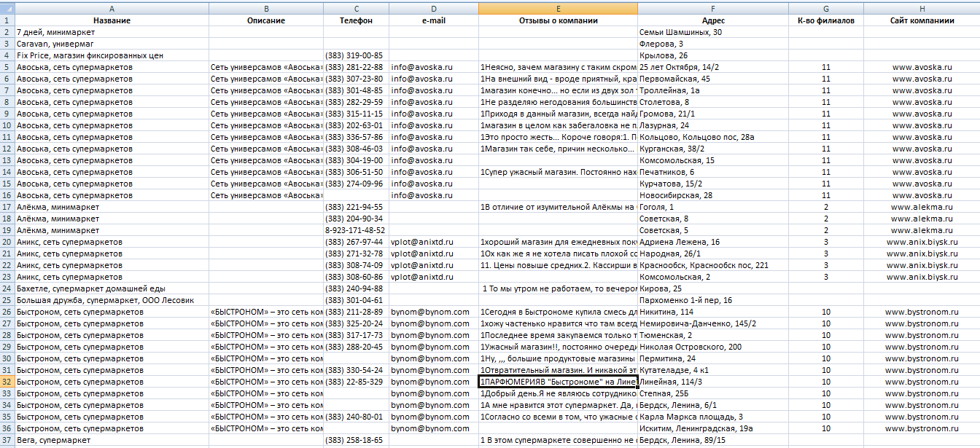Select address cell 'Кольцово, Кольцово пос, 28а'
This screenshot has width=980, height=448.
click(x=712, y=137)
